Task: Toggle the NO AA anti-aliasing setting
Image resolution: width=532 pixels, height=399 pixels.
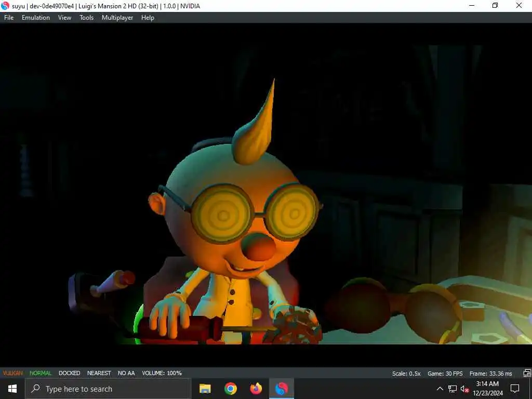Action: tap(126, 373)
